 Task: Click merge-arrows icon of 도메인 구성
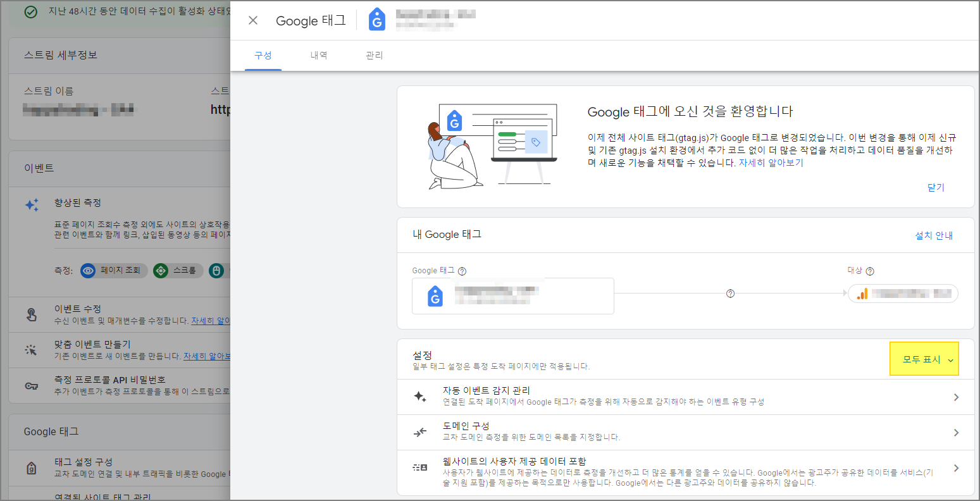tap(420, 433)
